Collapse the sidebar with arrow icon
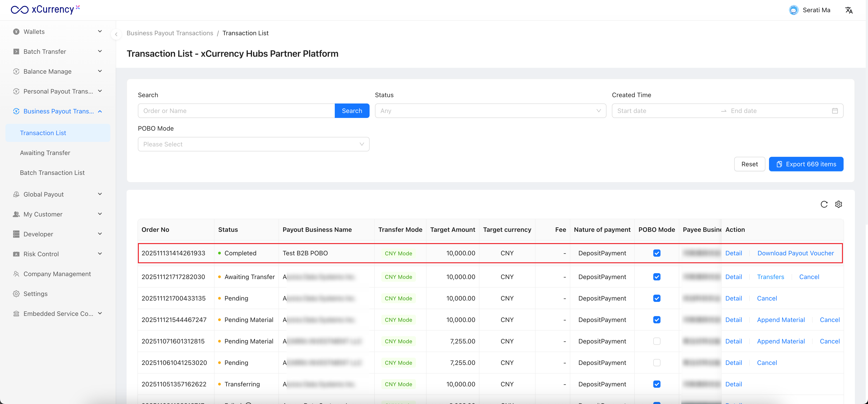868x404 pixels. (116, 34)
